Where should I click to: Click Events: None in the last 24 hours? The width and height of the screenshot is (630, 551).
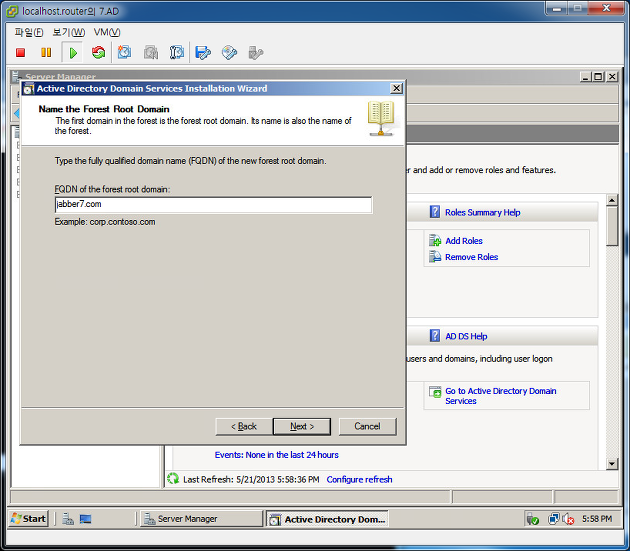tap(276, 455)
